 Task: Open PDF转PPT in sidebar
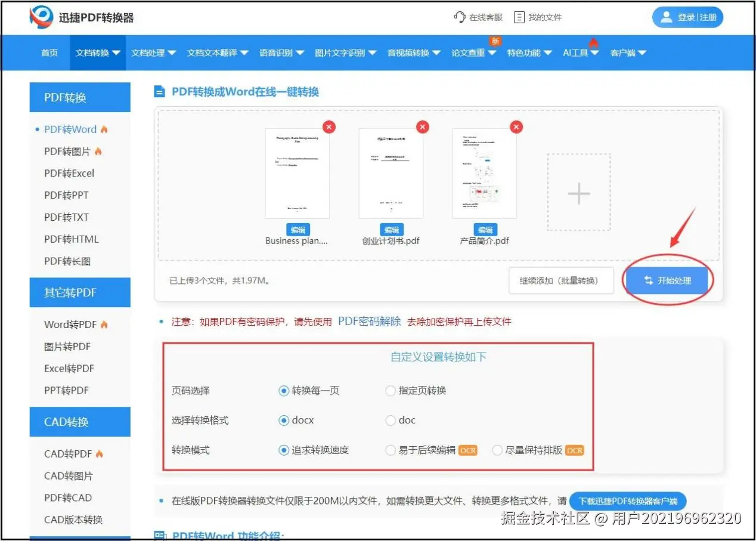click(66, 195)
